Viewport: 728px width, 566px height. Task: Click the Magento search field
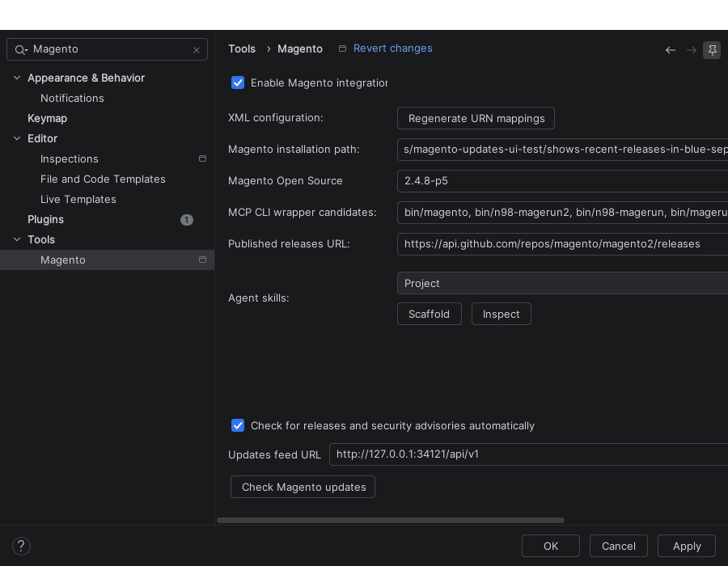click(108, 49)
